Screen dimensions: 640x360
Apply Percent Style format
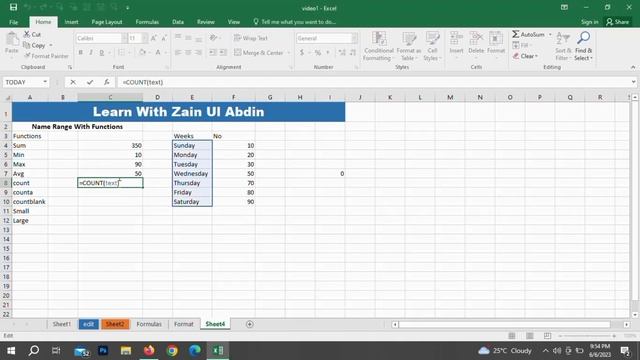click(318, 52)
